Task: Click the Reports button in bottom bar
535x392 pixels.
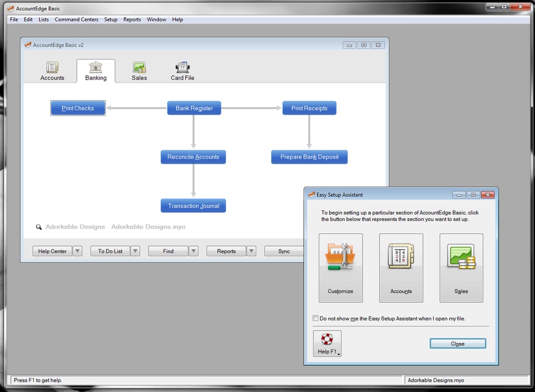Action: pyautogui.click(x=226, y=251)
